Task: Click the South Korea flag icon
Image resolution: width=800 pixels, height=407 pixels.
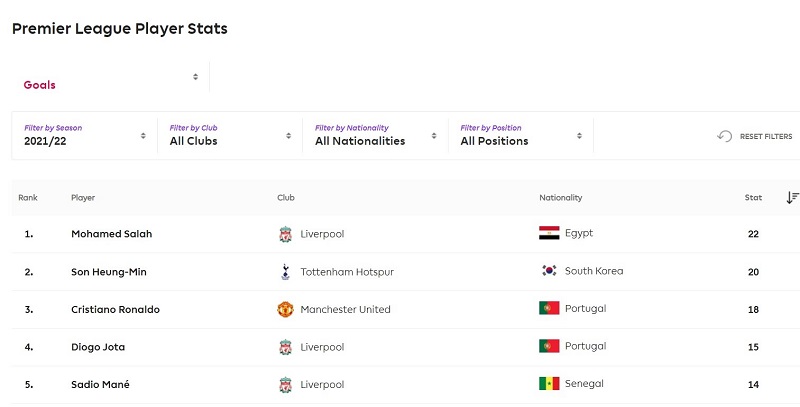Action: point(548,271)
